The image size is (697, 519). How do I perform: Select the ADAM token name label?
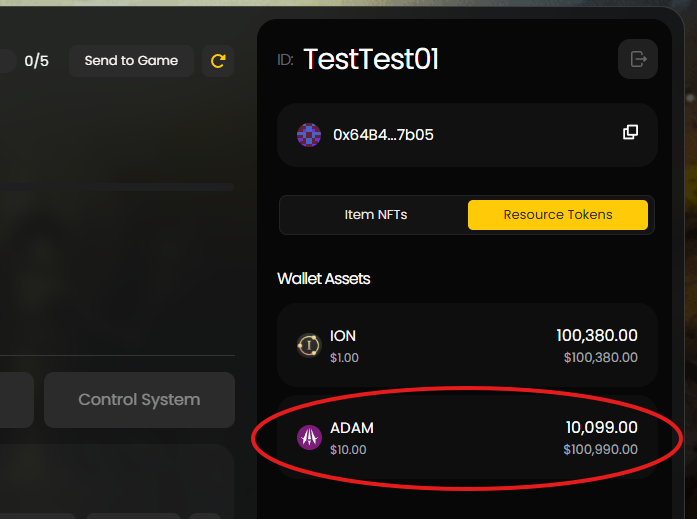point(352,428)
